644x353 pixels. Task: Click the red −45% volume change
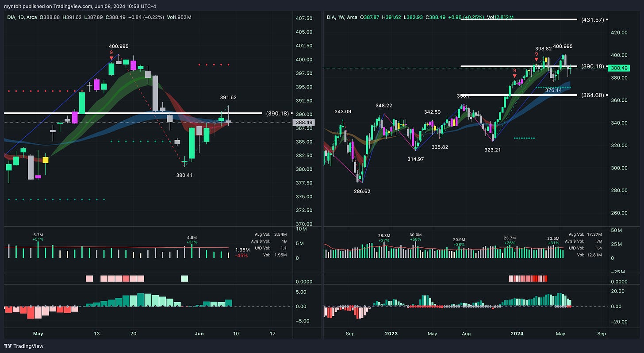241,255
